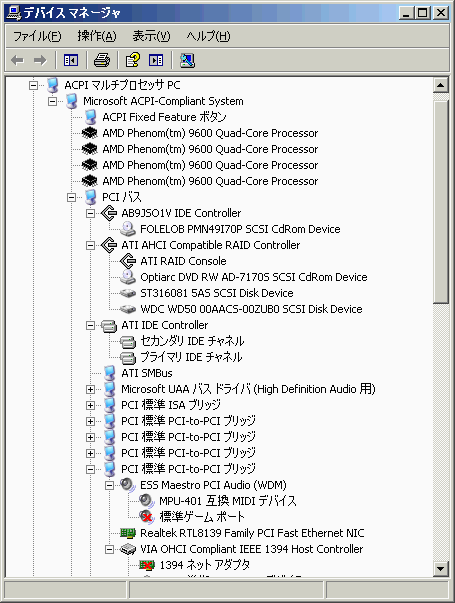Click the AB9JSO1V IDE Controller icon
The width and height of the screenshot is (455, 603).
109,213
